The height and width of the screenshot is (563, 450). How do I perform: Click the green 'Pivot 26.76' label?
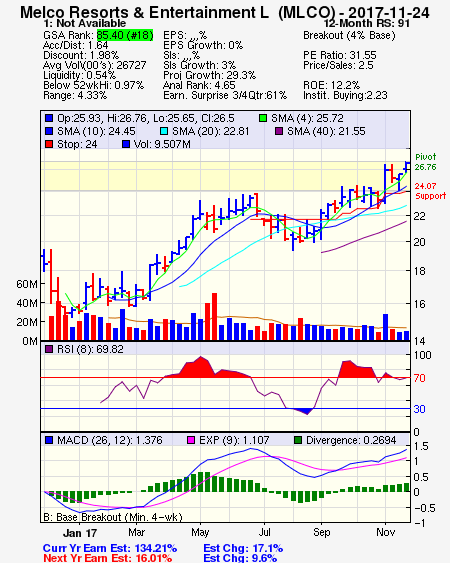426,162
